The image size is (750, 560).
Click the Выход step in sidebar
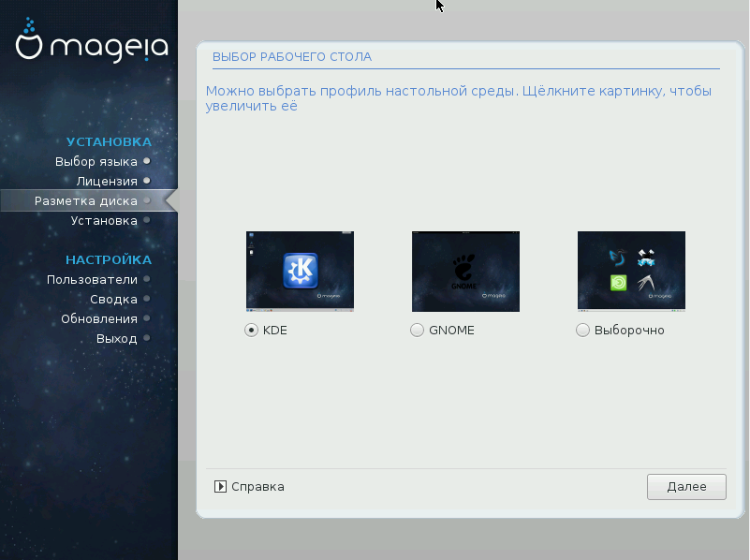pyautogui.click(x=116, y=338)
